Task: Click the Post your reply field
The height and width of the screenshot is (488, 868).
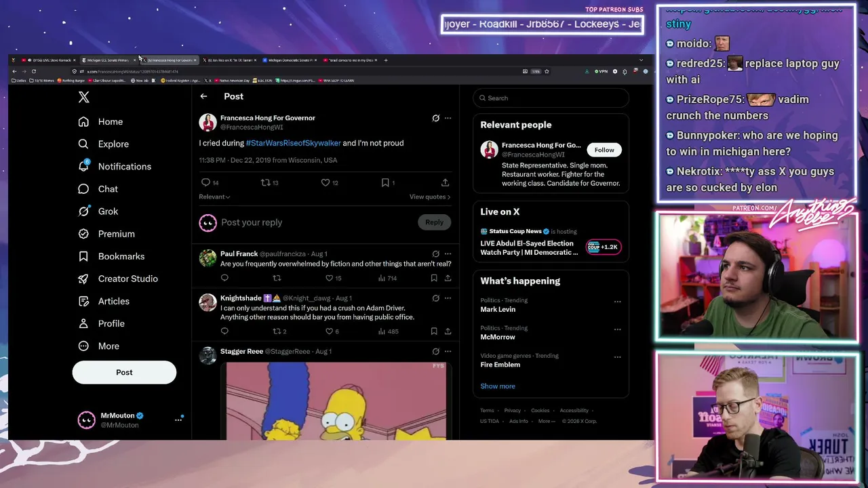Action: click(316, 222)
